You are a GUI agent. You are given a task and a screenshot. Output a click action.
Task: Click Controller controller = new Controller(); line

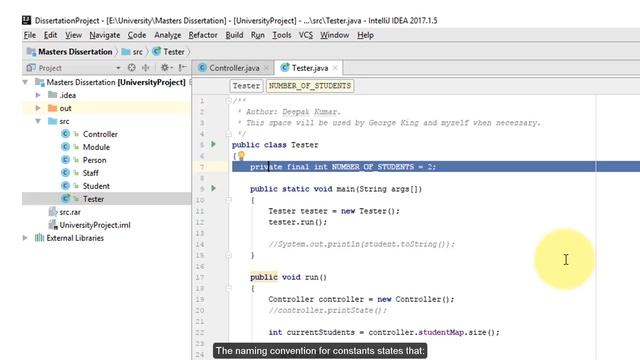361,299
